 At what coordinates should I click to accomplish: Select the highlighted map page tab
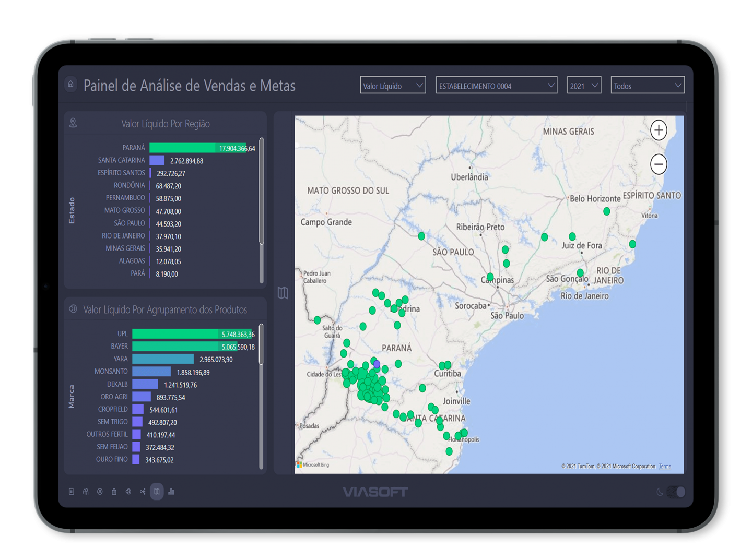[x=157, y=492]
